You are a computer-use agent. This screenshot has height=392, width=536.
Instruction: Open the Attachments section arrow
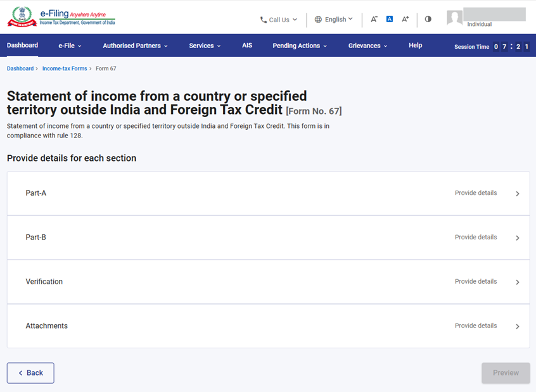tap(518, 327)
